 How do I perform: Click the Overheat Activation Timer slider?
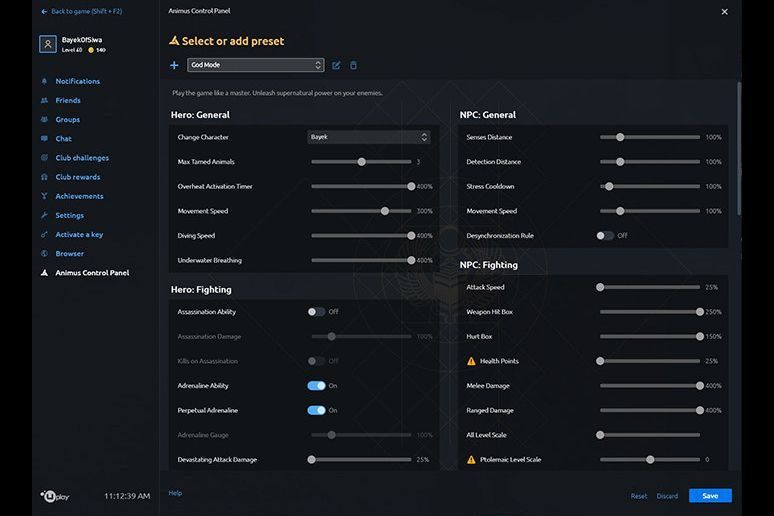361,186
